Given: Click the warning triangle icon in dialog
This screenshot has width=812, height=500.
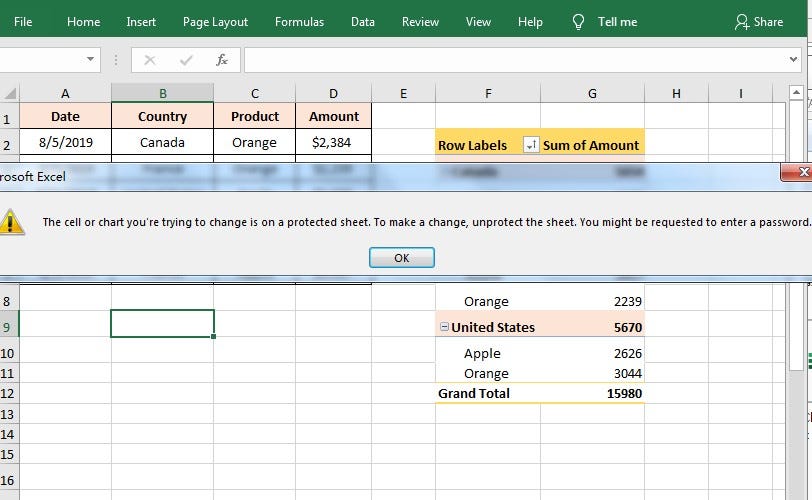Looking at the screenshot, I should click(x=11, y=222).
